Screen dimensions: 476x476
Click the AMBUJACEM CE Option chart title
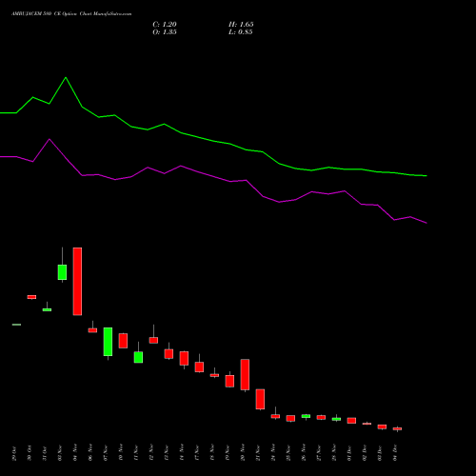click(71, 14)
